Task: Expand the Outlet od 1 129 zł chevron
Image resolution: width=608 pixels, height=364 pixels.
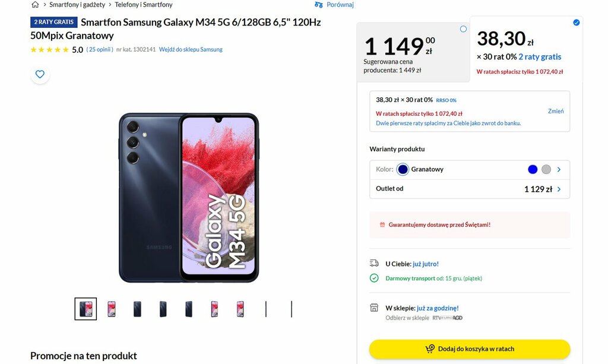Action: 559,189
